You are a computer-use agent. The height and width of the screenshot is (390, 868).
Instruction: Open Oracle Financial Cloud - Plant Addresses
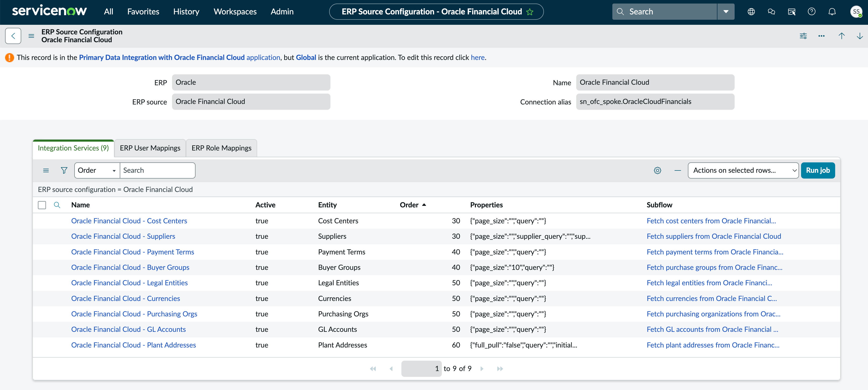coord(133,345)
